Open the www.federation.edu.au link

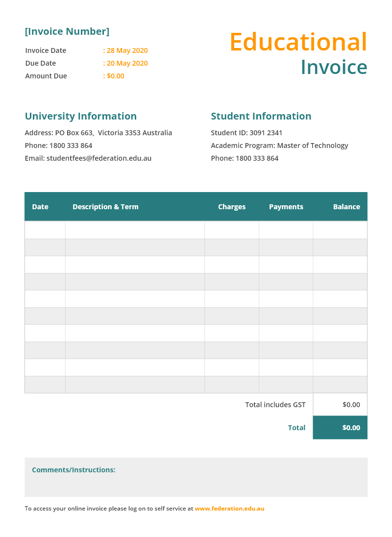coord(229,509)
